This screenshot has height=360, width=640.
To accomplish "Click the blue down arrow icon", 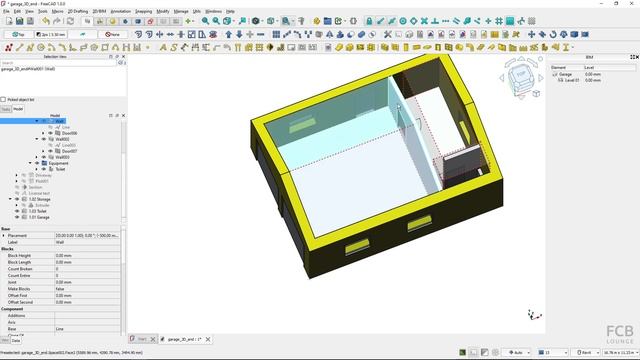I will (x=239, y=34).
